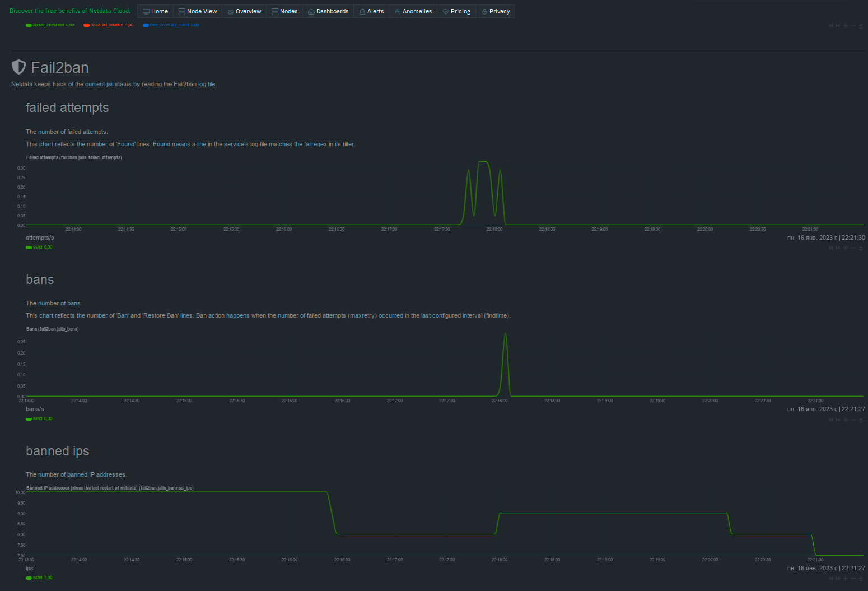Pan the bans chart left with rewind icon
Image resolution: width=868 pixels, height=591 pixels.
[x=831, y=420]
